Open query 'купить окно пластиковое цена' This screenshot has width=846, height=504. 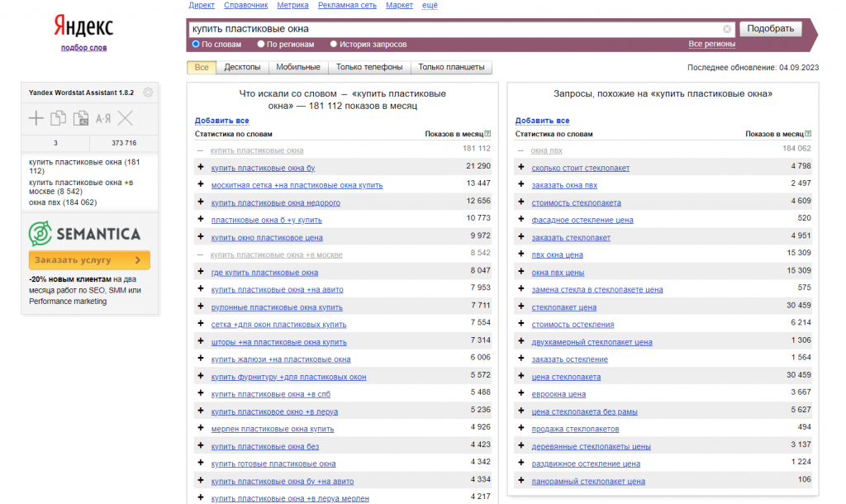267,237
